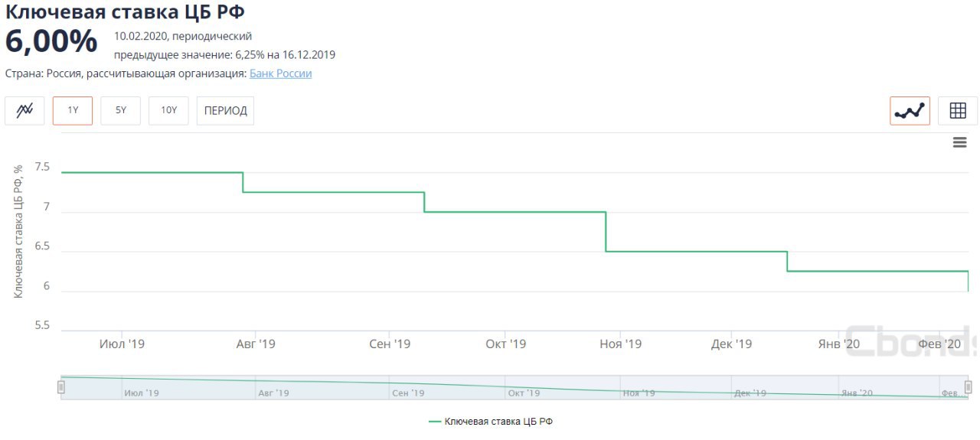This screenshot has width=980, height=440.
Task: Click the Cbonds watermark logo
Action: [911, 342]
